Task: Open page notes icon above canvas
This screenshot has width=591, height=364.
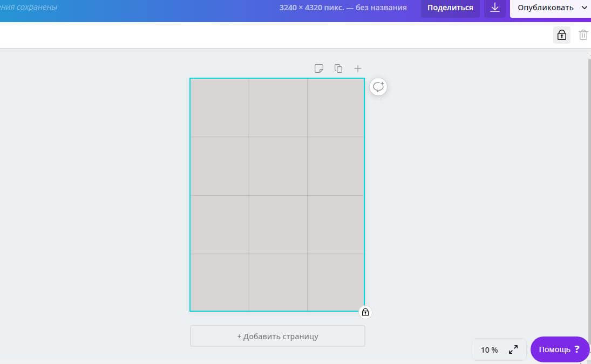Action: point(319,68)
